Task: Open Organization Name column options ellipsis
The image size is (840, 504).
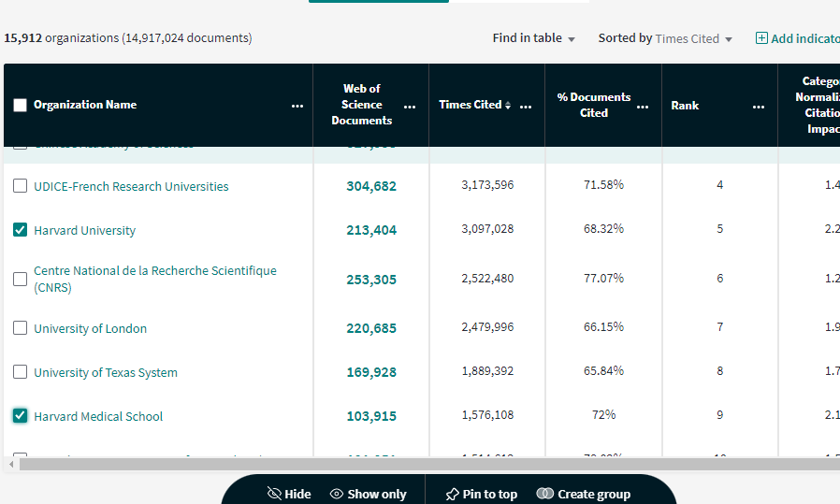Action: coord(297,106)
